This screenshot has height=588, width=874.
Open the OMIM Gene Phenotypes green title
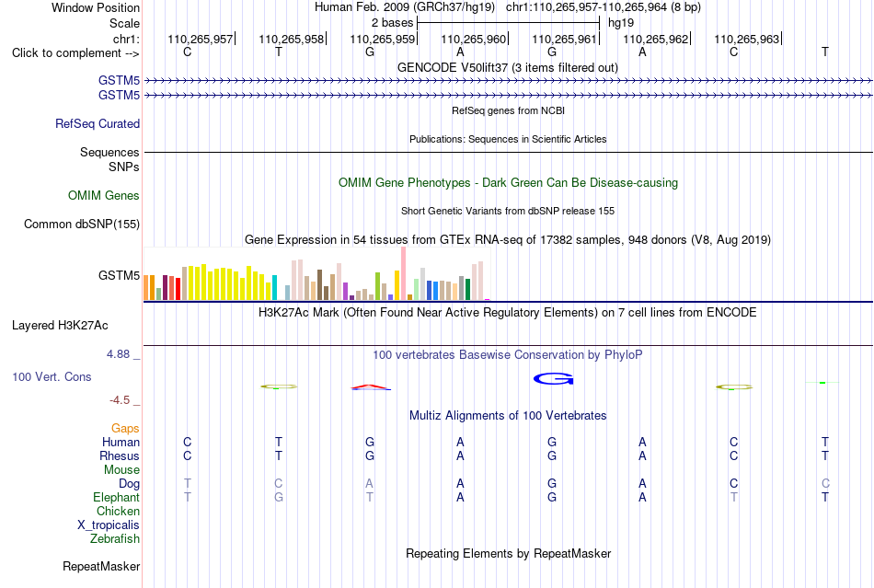click(508, 183)
